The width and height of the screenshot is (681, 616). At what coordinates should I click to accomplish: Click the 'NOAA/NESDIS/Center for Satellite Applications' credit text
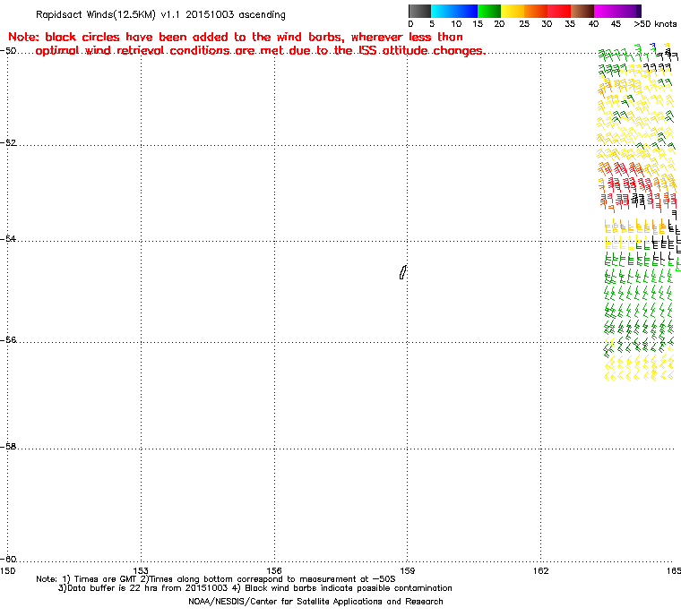[x=315, y=602]
